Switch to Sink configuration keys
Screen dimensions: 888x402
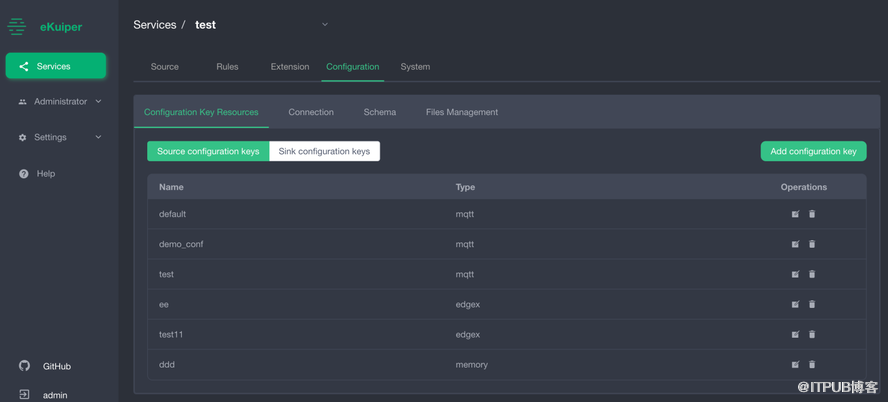324,151
